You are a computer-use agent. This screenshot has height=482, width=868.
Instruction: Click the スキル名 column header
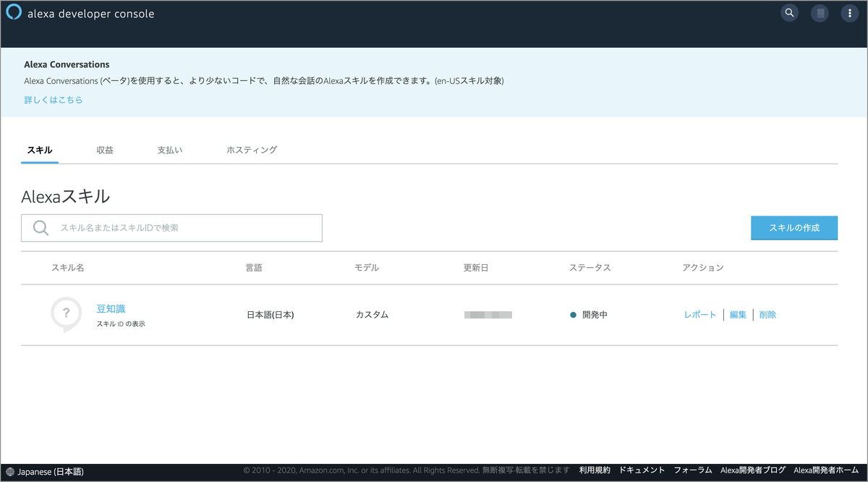point(68,268)
